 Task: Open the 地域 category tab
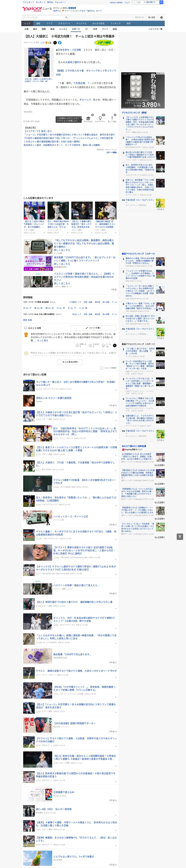point(114,29)
